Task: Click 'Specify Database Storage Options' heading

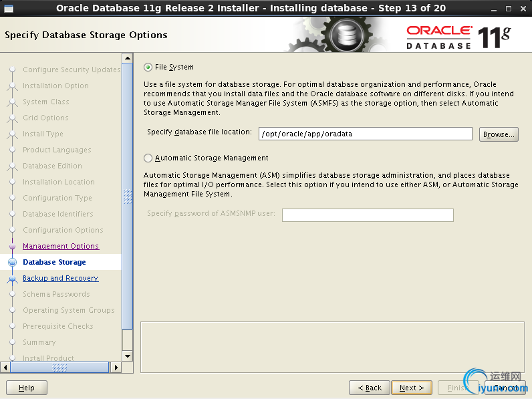Action: click(x=86, y=35)
